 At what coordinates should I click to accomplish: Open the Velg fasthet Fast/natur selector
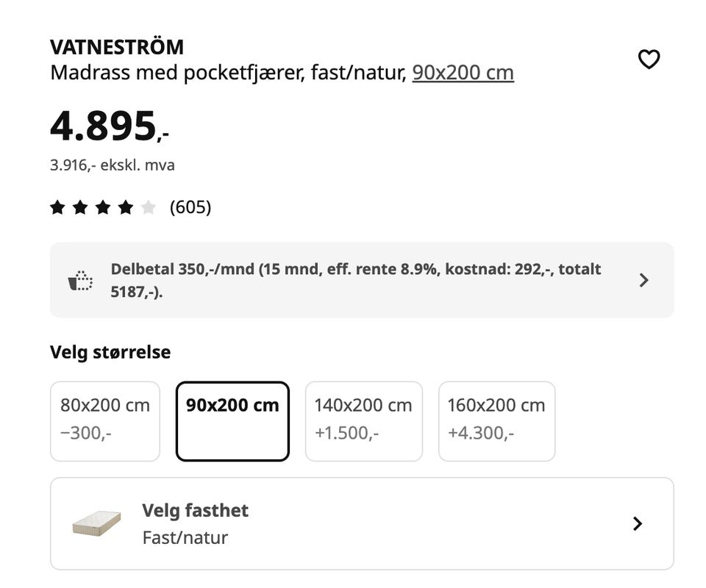click(362, 523)
